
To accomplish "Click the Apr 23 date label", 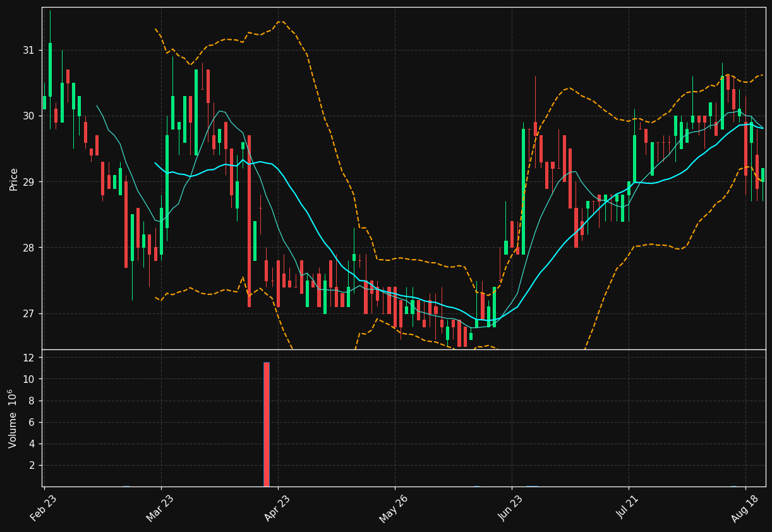I will coord(277,508).
